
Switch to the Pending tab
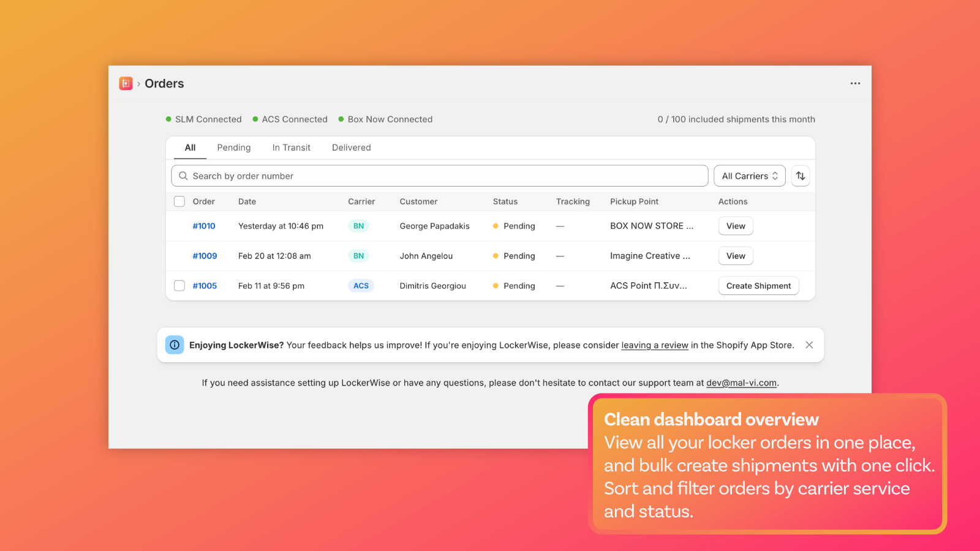coord(234,148)
